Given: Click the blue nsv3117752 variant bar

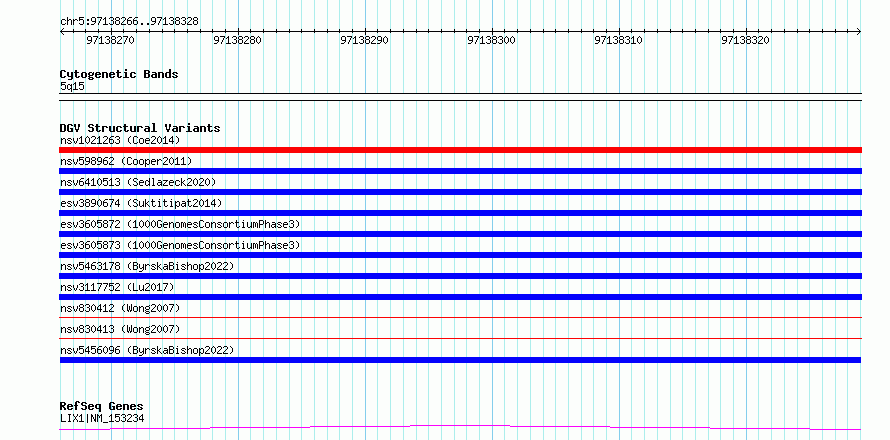Looking at the screenshot, I should (x=460, y=297).
